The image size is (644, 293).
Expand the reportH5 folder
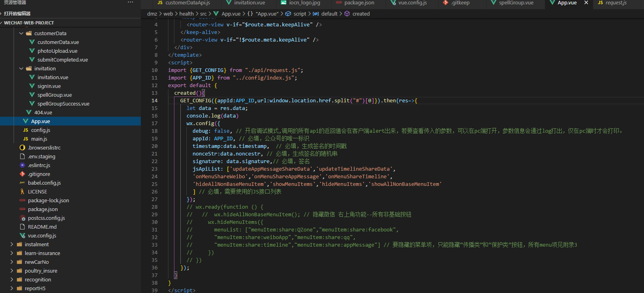point(12,288)
